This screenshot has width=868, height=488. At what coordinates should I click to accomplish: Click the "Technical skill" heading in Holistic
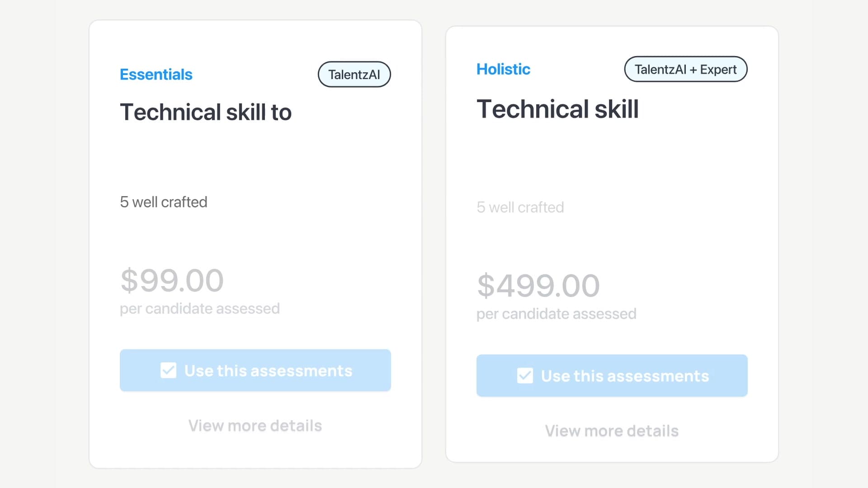click(557, 109)
